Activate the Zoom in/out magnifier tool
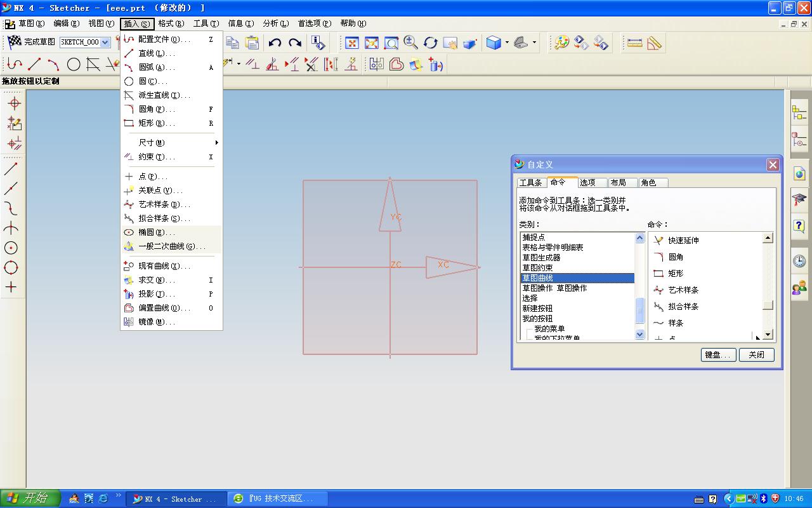Screen dimensions: 812x508 [x=411, y=43]
